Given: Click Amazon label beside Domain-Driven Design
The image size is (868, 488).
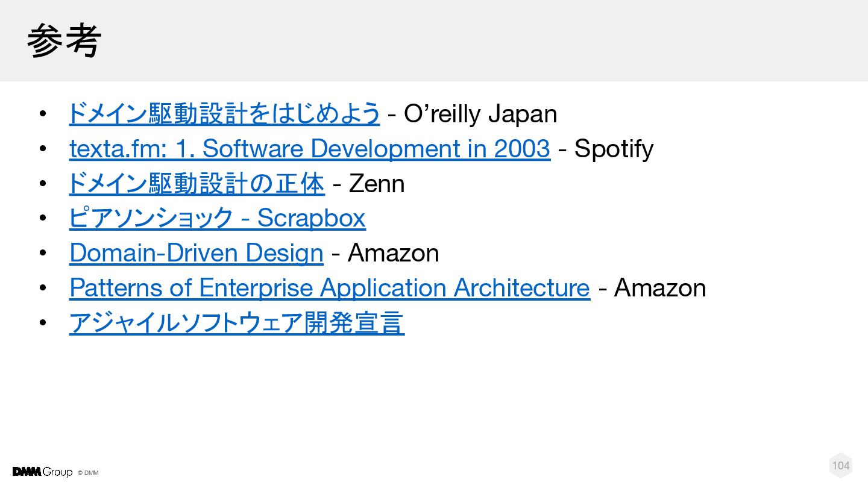Looking at the screenshot, I should pyautogui.click(x=393, y=253).
